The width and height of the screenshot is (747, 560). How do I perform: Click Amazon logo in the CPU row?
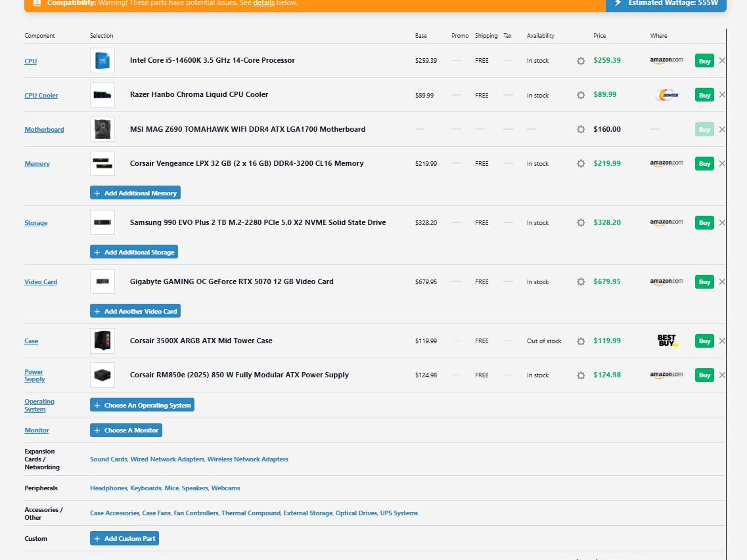[666, 60]
